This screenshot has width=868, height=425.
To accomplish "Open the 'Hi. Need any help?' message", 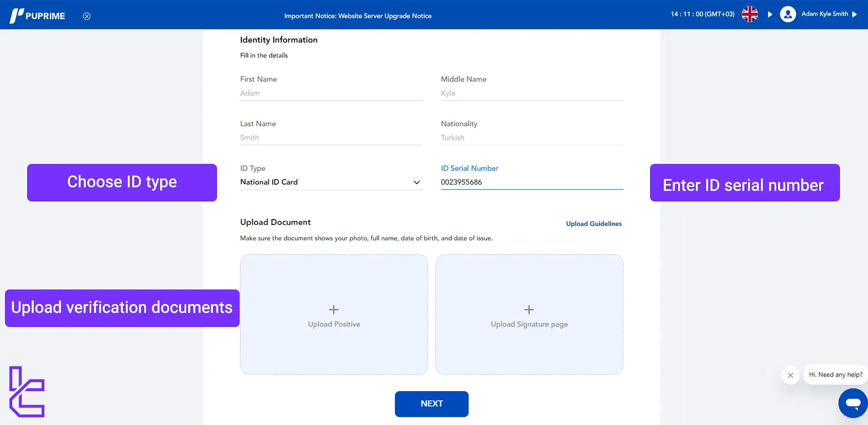I will coord(835,375).
